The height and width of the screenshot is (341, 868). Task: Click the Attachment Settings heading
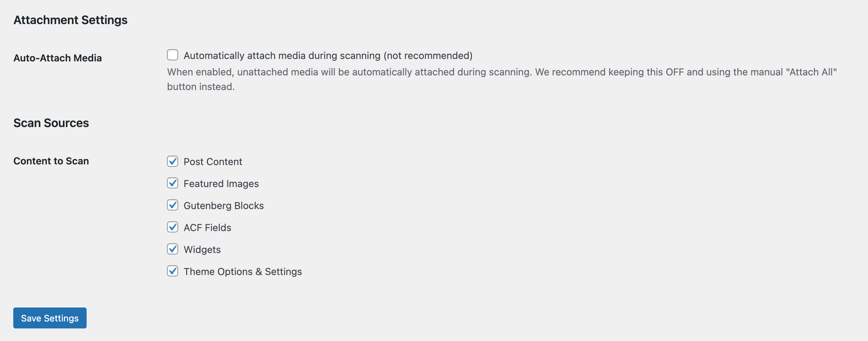tap(71, 20)
